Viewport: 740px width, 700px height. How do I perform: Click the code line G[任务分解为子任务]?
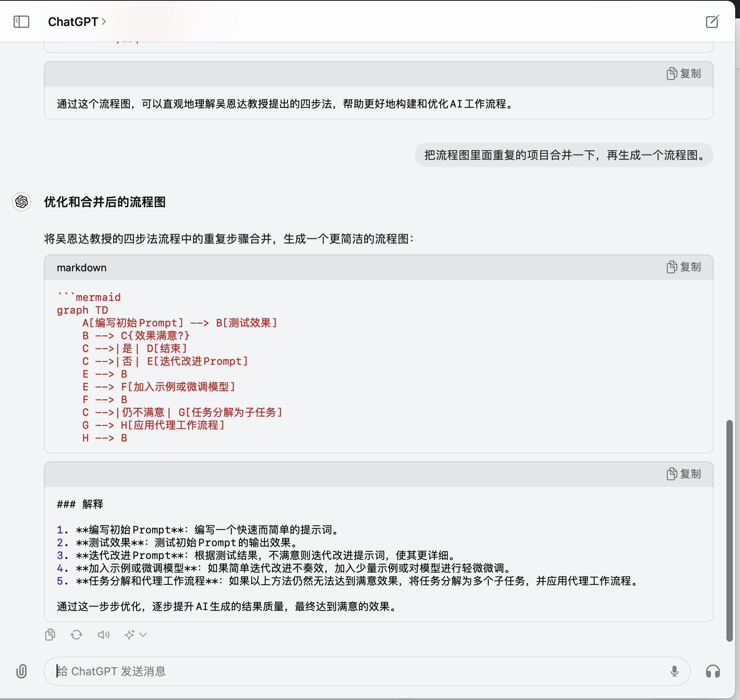(x=182, y=412)
